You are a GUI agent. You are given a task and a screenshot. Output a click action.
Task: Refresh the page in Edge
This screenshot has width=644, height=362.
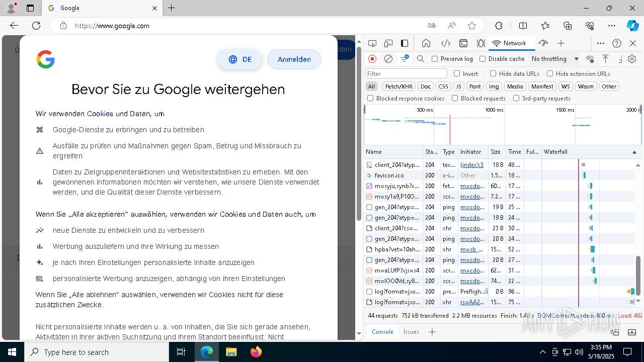point(36,26)
